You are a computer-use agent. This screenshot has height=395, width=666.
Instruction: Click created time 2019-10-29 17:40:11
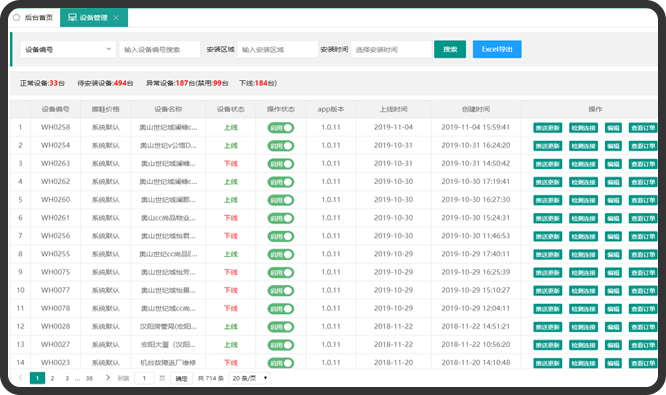(476, 254)
